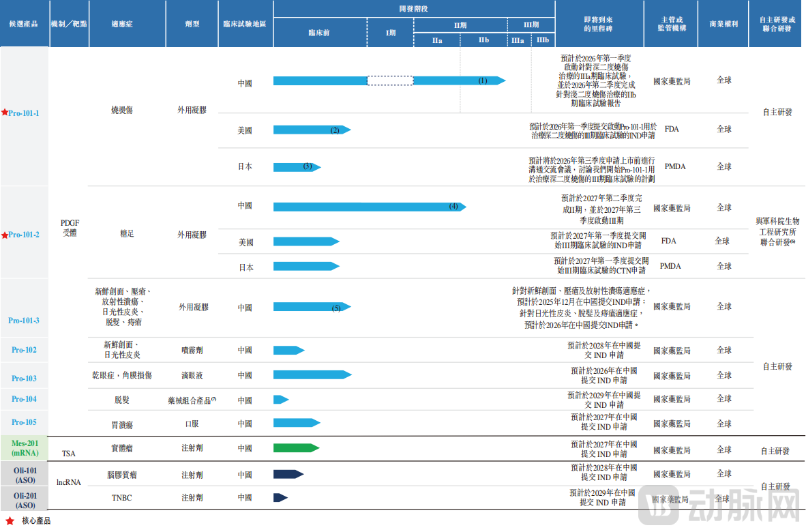Screen dimensions: 806x532
Task: Click the 核心產品 star legend icon
Action: (9, 521)
